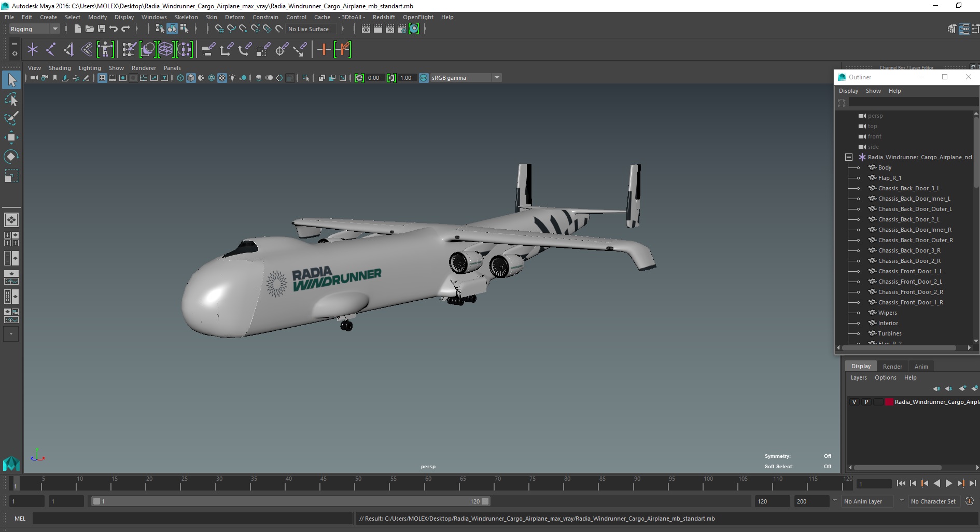Toggle use all lights bulb icon
This screenshot has height=532, width=980.
click(x=232, y=78)
